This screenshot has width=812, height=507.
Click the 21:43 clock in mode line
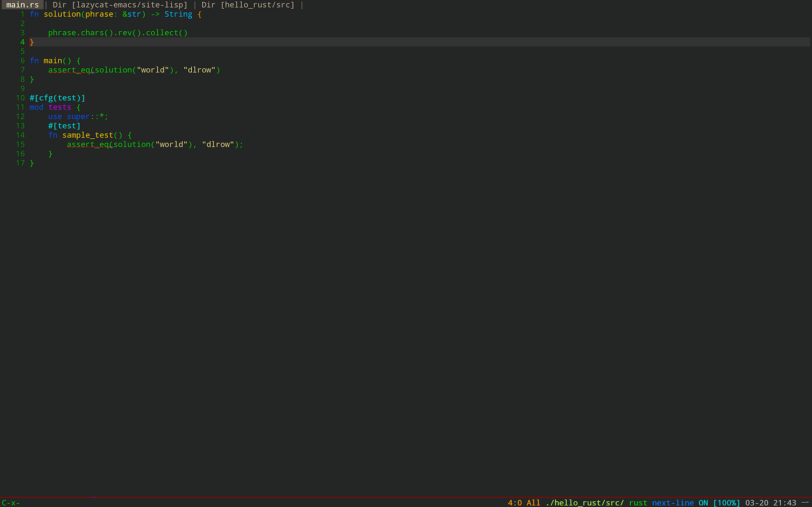[784, 503]
